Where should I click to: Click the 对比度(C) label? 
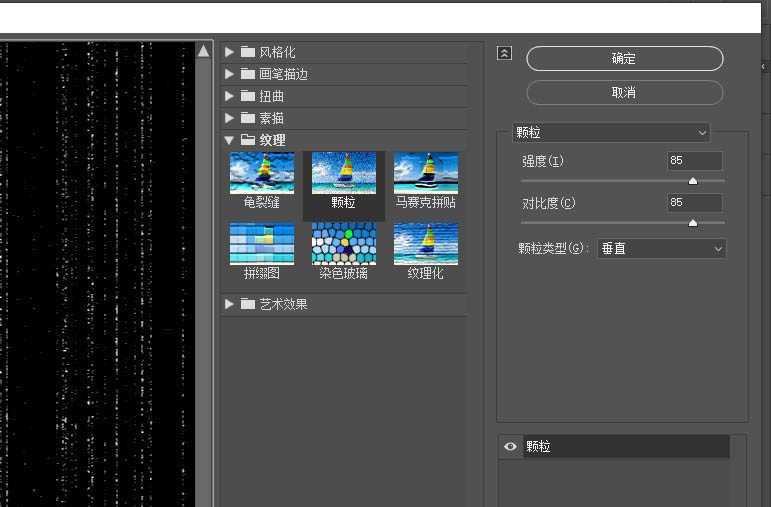548,203
